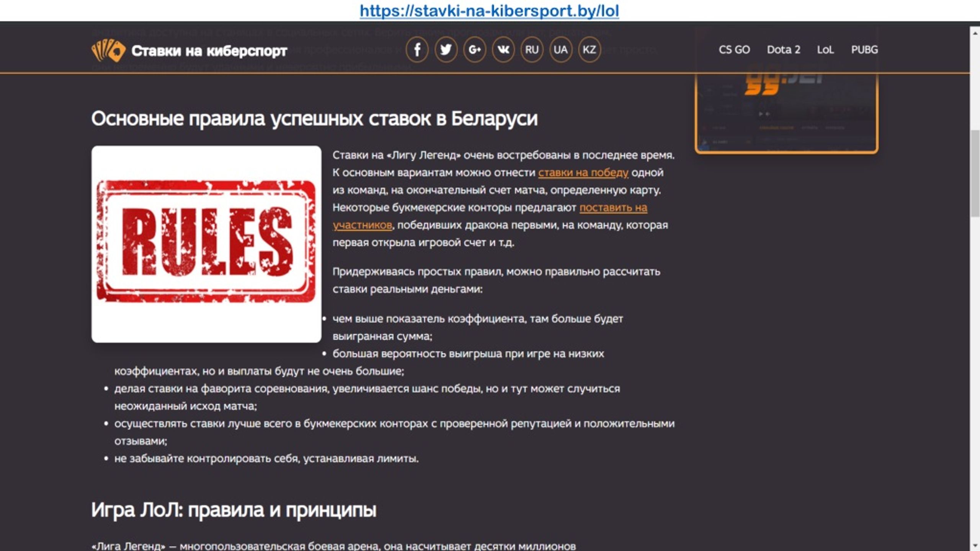The image size is (980, 551).
Task: Click the scrollbar up arrow
Action: pos(975,34)
